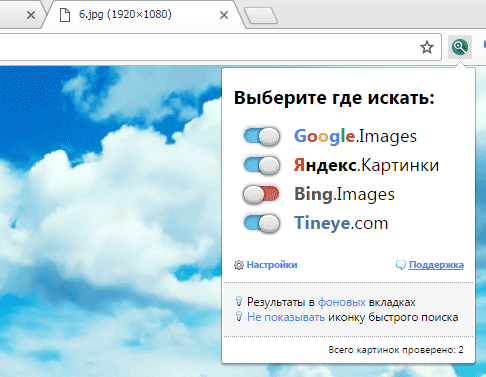Click the page icon on 6.jpg tab
Screen dimensions: 486x377
65,15
